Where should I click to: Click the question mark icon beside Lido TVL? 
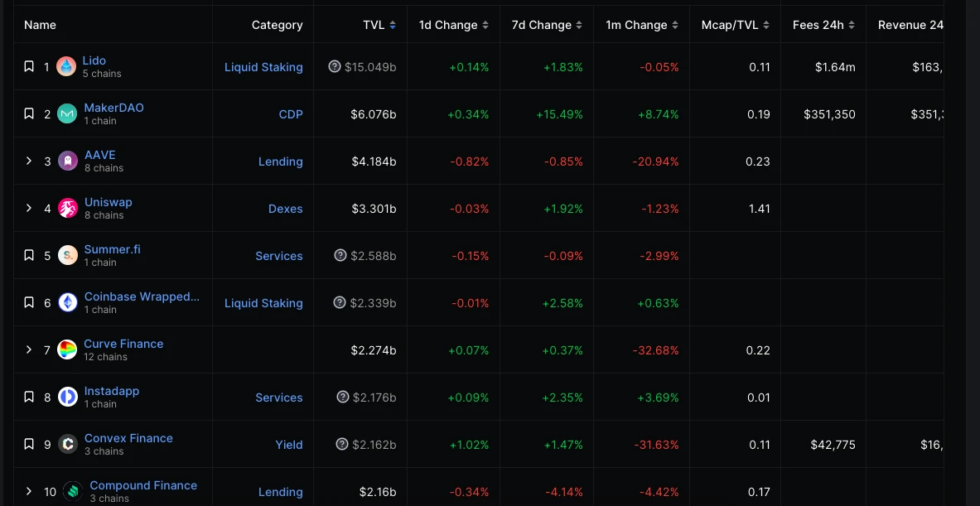coord(335,66)
